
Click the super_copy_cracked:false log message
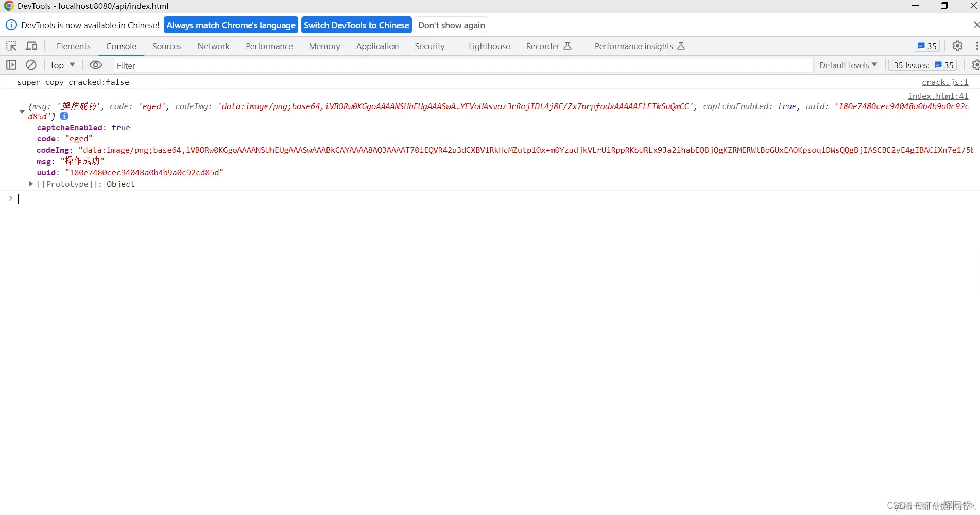click(x=73, y=82)
